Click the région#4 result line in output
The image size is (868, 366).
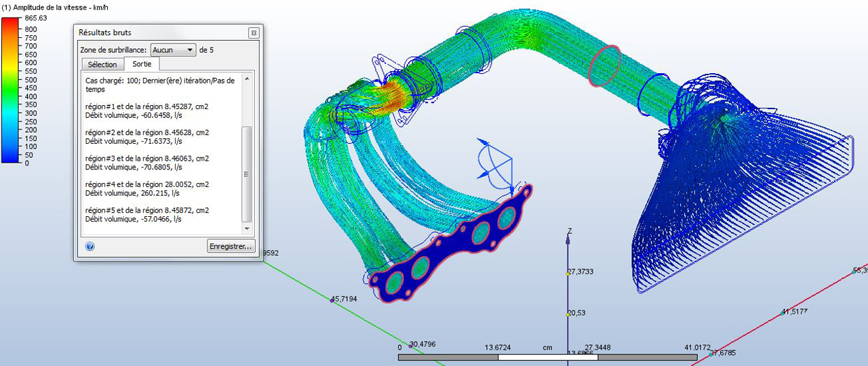pyautogui.click(x=147, y=184)
